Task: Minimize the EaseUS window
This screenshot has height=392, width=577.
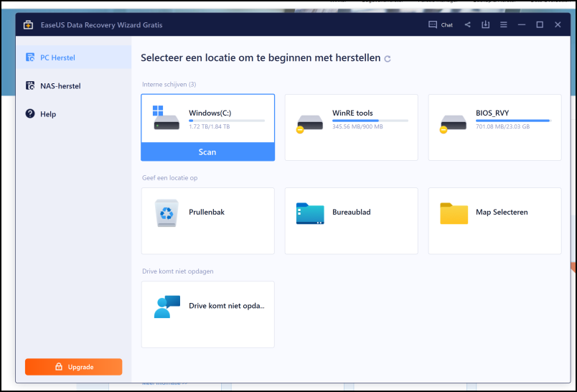Action: 522,24
